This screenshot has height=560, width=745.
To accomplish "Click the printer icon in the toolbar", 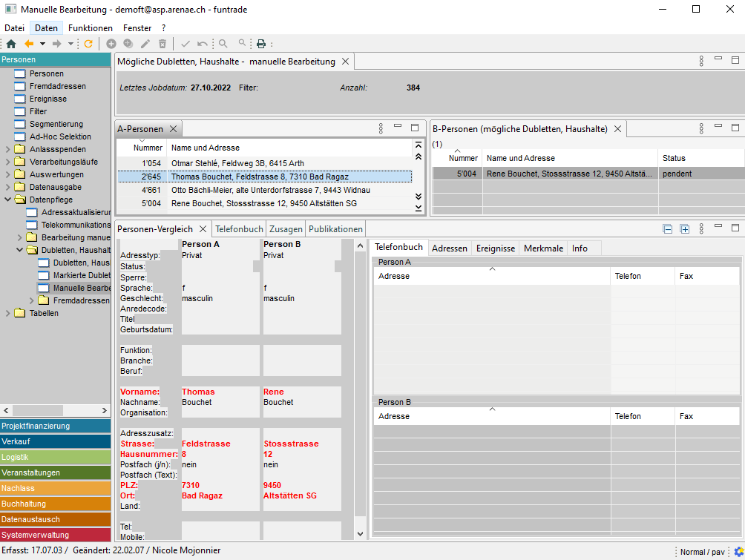I will pyautogui.click(x=261, y=44).
